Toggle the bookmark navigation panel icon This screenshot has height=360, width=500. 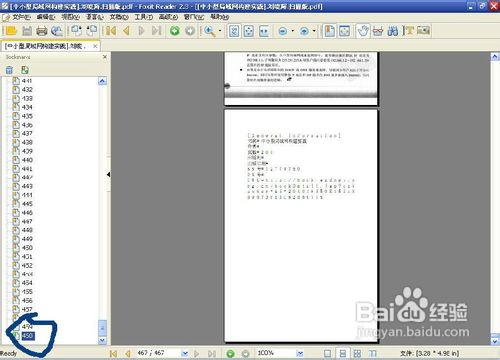tap(329, 31)
